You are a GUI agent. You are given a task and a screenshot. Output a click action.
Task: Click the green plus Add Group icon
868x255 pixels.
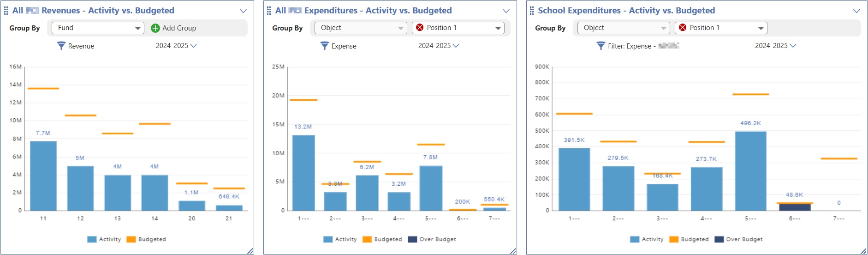click(155, 28)
